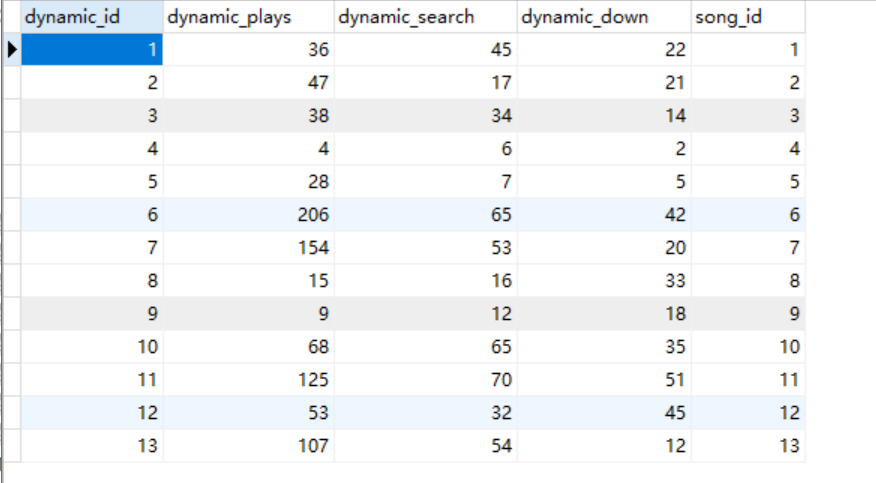Click the dynamic_id column header
Screen dimensions: 876x483
click(x=92, y=17)
